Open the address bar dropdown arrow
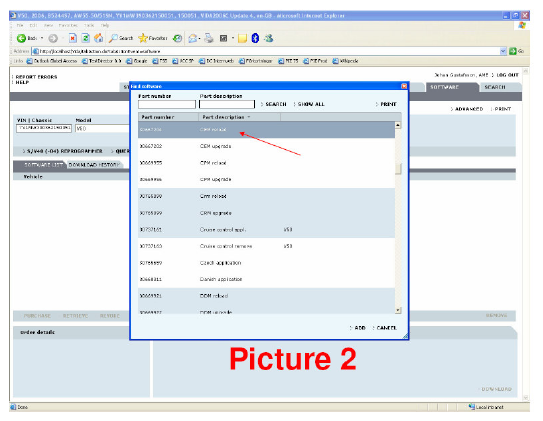543x421 pixels. (503, 51)
